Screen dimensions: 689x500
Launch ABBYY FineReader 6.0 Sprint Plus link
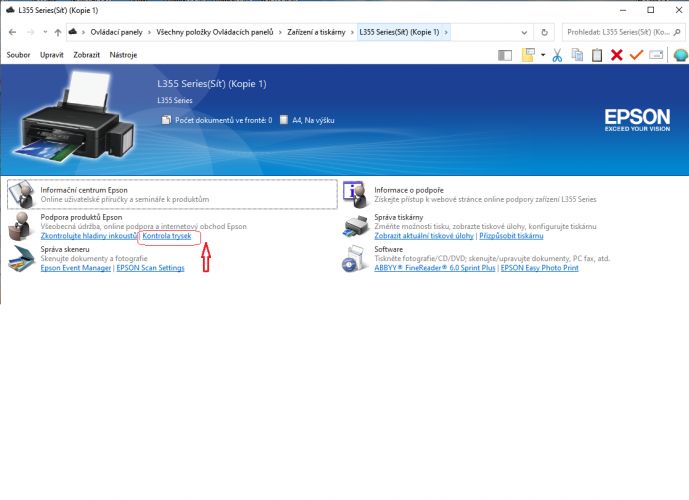pos(435,268)
